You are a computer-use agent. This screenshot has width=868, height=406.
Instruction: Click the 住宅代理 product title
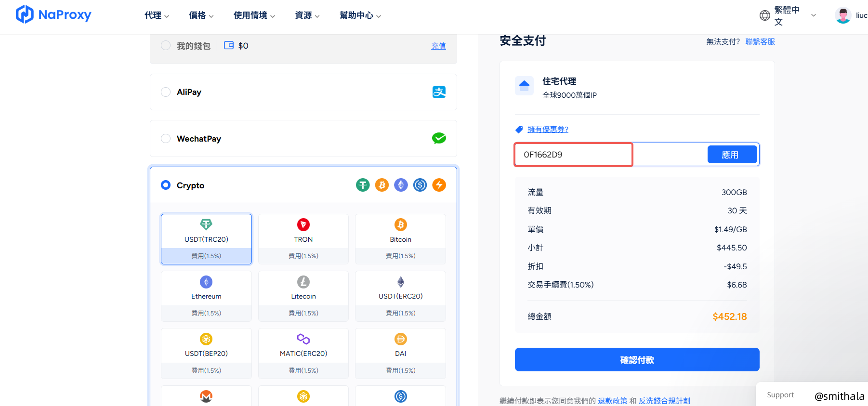coord(559,81)
